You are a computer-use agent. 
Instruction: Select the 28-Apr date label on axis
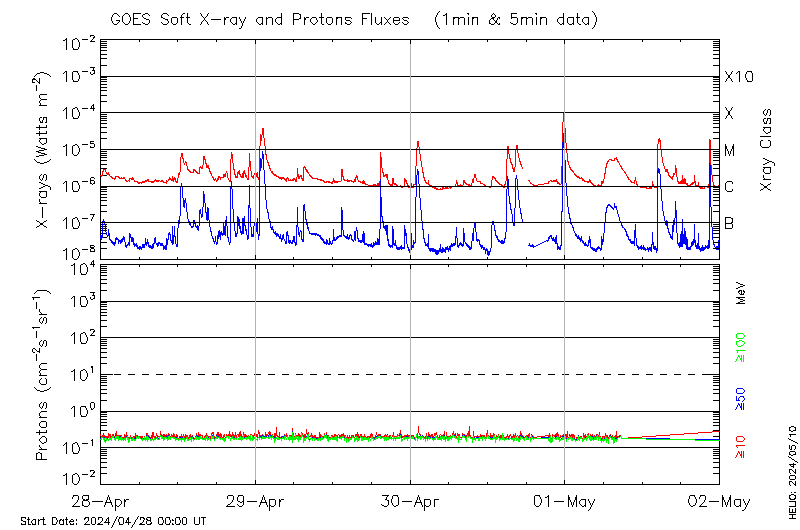point(101,500)
